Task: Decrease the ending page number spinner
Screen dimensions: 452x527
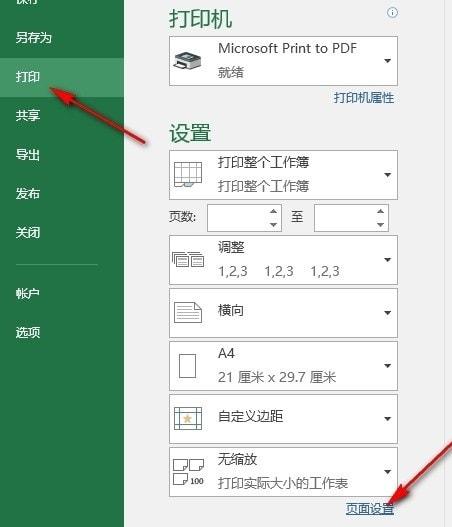Action: (x=380, y=225)
